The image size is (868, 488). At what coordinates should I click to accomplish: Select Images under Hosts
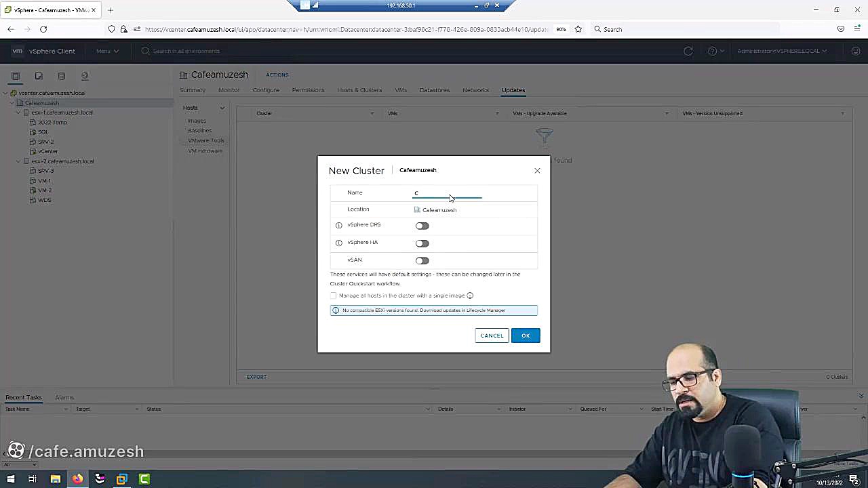197,121
